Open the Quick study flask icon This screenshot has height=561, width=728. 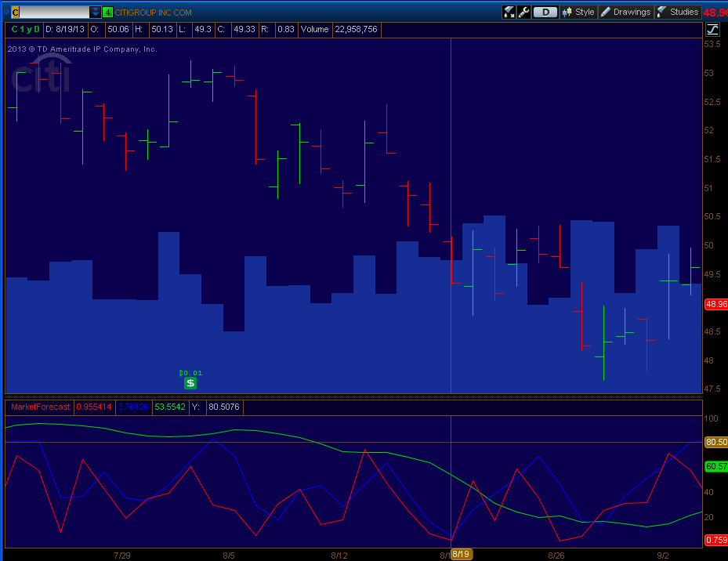(x=509, y=12)
